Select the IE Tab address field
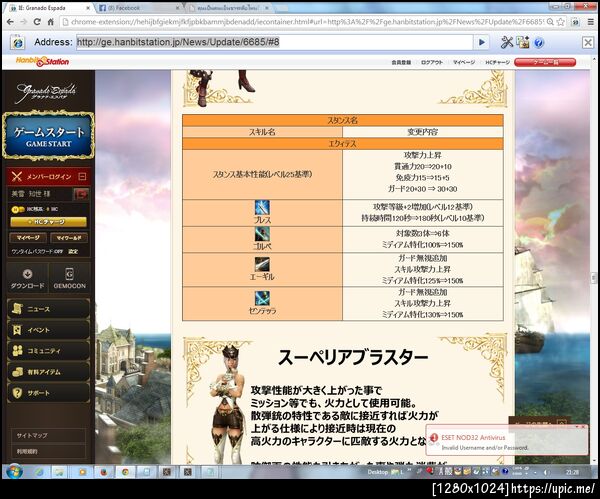 pos(274,42)
